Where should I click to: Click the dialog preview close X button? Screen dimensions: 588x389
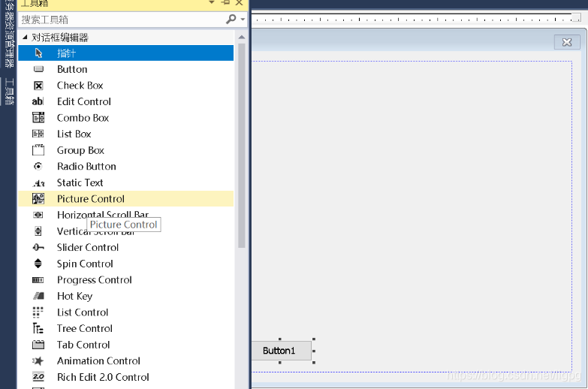(x=567, y=42)
